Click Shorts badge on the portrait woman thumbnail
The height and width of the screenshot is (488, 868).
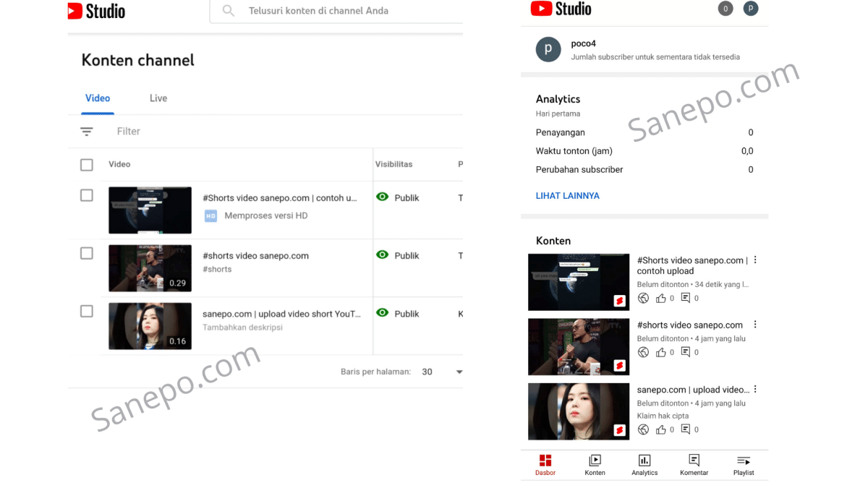(620, 430)
